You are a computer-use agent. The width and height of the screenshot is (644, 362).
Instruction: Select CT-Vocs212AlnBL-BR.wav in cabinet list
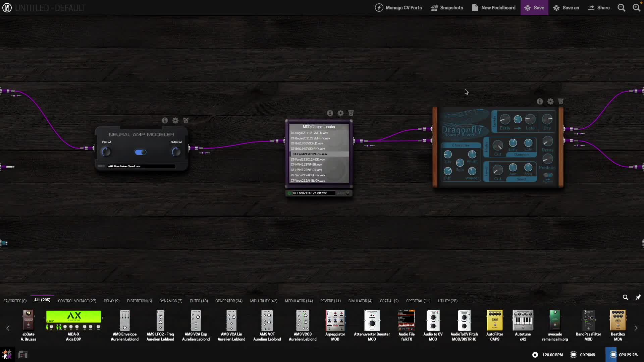(x=319, y=175)
